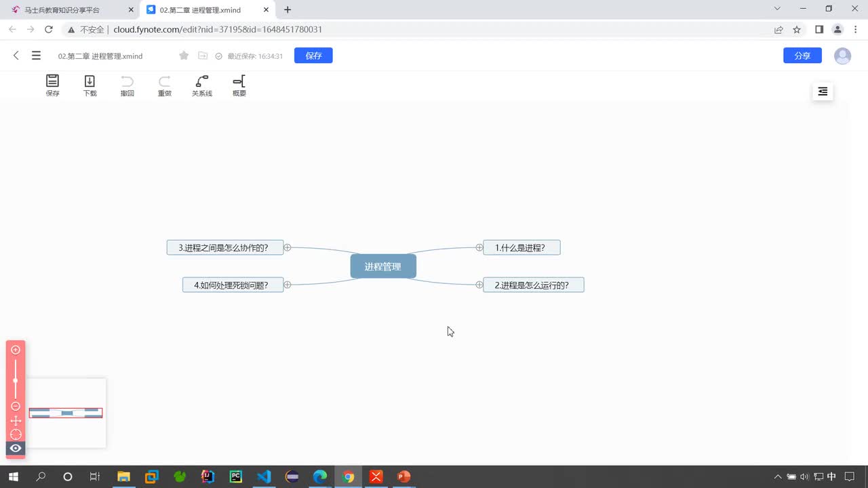Click the zoom-in plus on the red panel

coord(16,350)
